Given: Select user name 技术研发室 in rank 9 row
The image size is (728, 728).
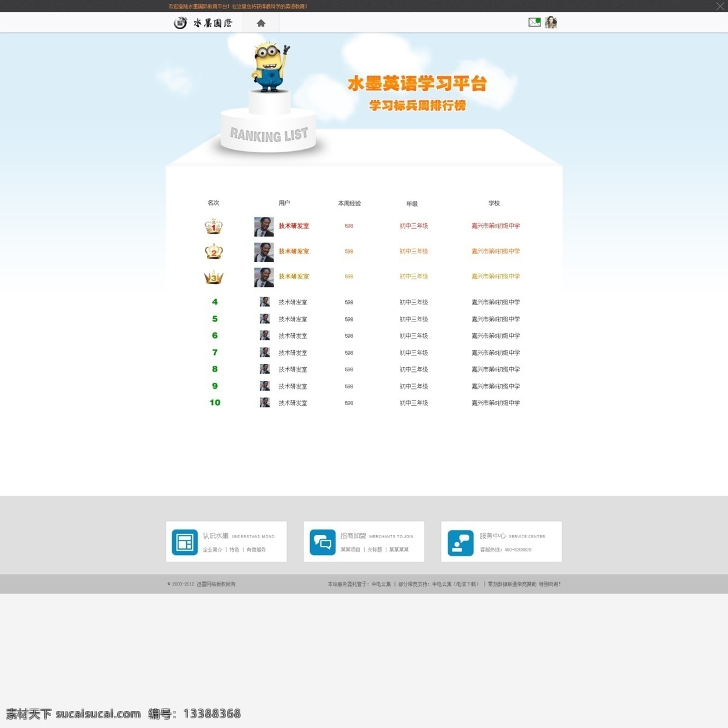Looking at the screenshot, I should (x=293, y=386).
